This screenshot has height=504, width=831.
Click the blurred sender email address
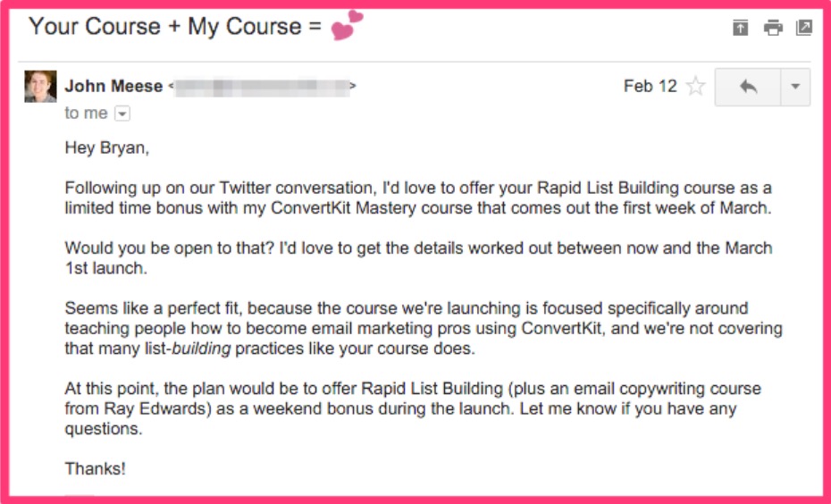click(x=263, y=87)
